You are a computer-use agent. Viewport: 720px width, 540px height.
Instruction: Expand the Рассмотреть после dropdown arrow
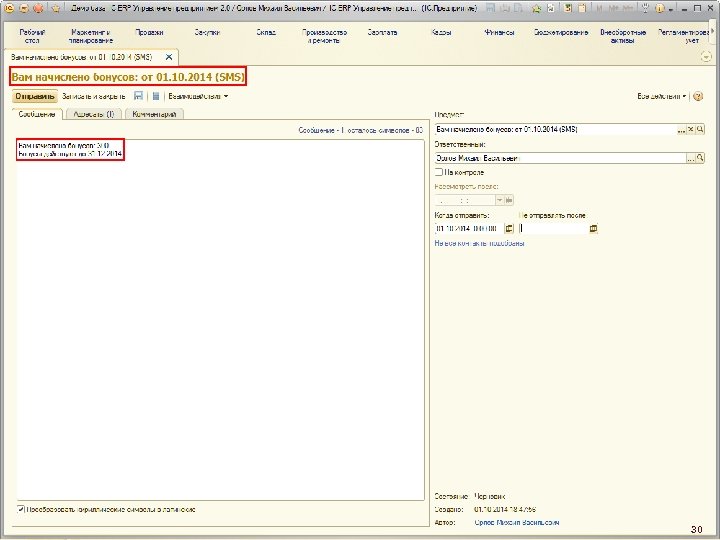pos(500,200)
